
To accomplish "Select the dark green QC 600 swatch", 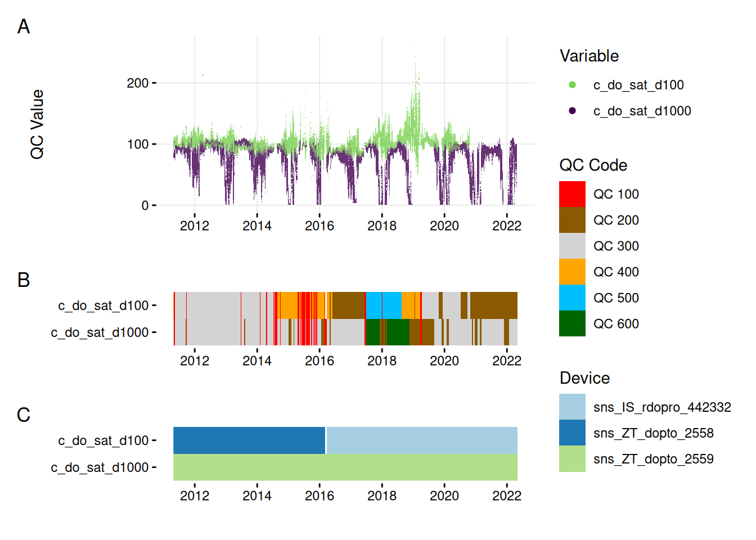I will (572, 323).
